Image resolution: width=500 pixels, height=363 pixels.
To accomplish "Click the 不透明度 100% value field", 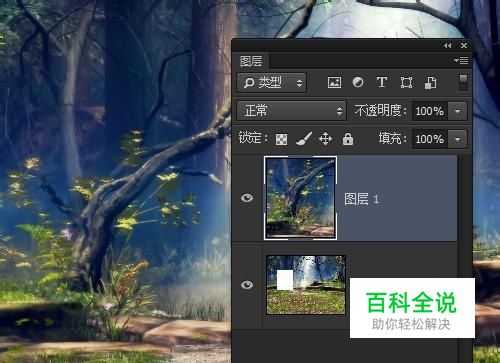I will pyautogui.click(x=430, y=111).
